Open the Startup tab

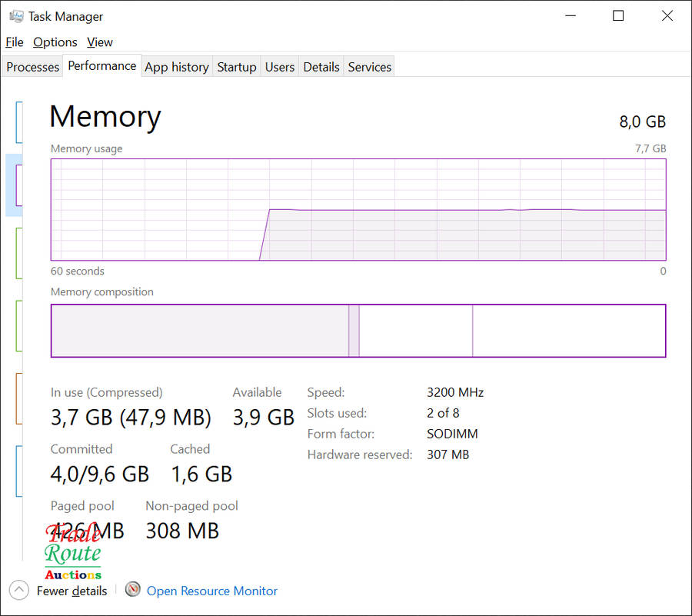click(x=236, y=67)
